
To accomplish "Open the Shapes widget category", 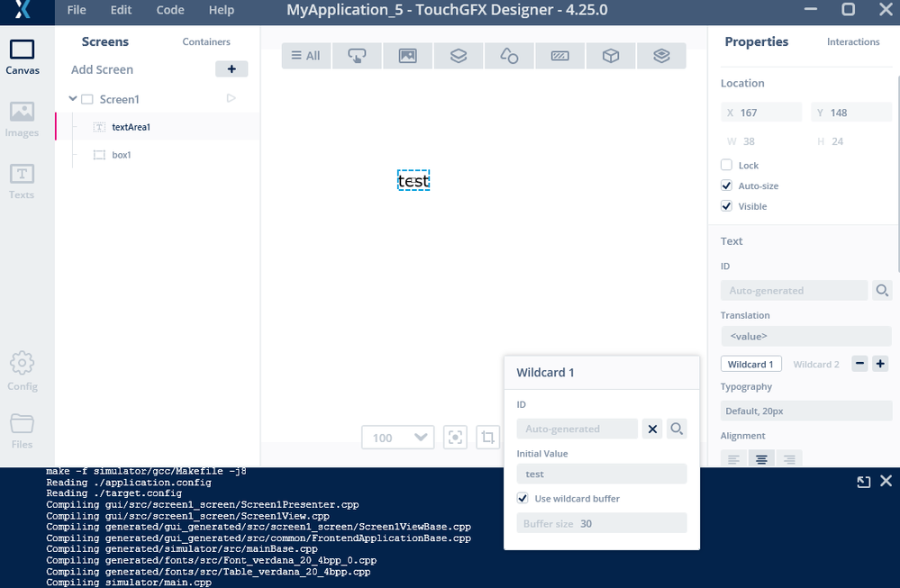I will (509, 56).
